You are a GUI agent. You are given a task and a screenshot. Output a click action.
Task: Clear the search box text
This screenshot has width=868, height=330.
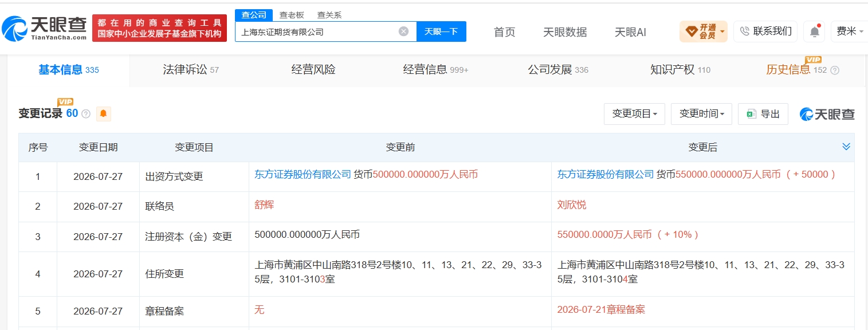click(403, 32)
